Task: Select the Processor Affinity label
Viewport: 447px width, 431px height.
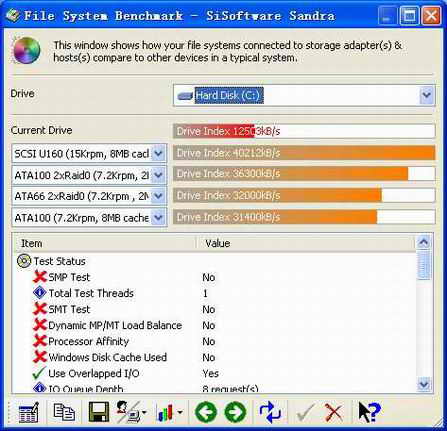Action: pos(88,341)
